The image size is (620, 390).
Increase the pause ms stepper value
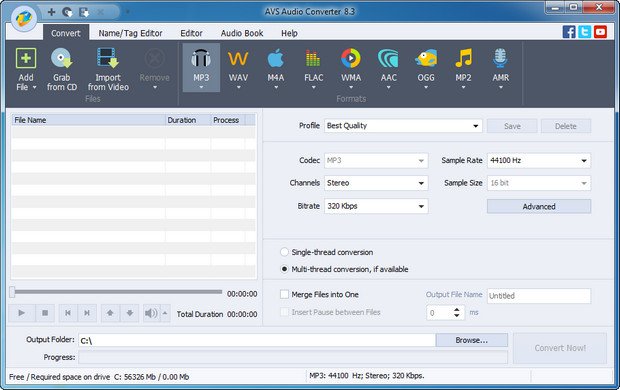point(457,310)
